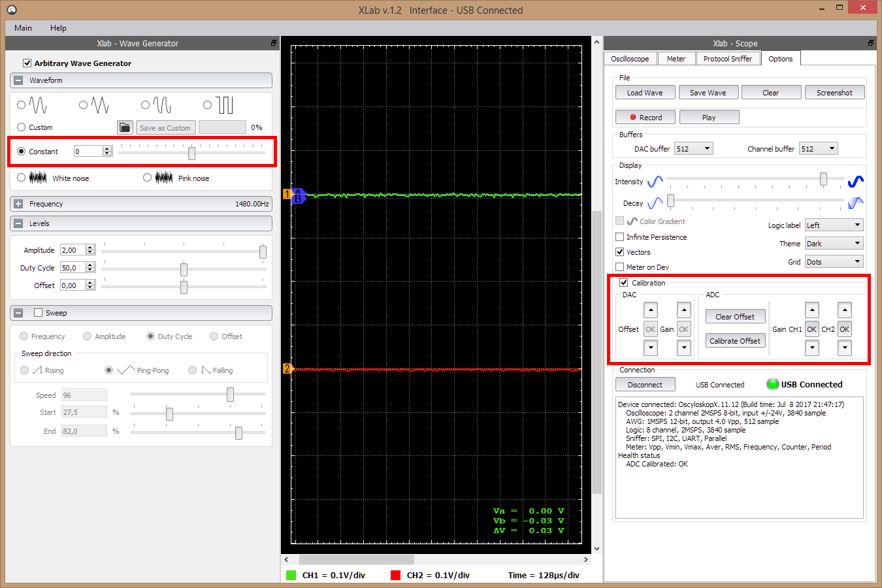Click the channel 1 marker on scope
Screen dimensions: 882x588
[287, 194]
